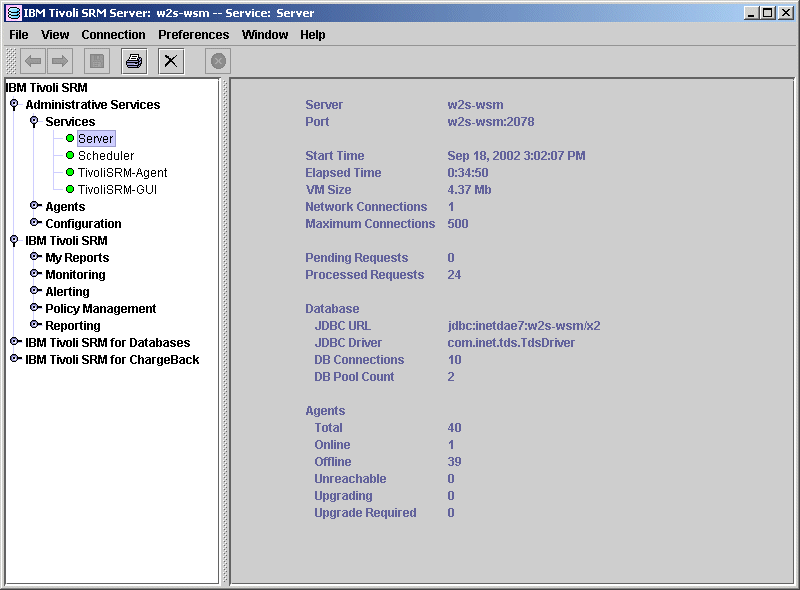
Task: Maximize the Tivoli SRM window
Action: (x=768, y=13)
